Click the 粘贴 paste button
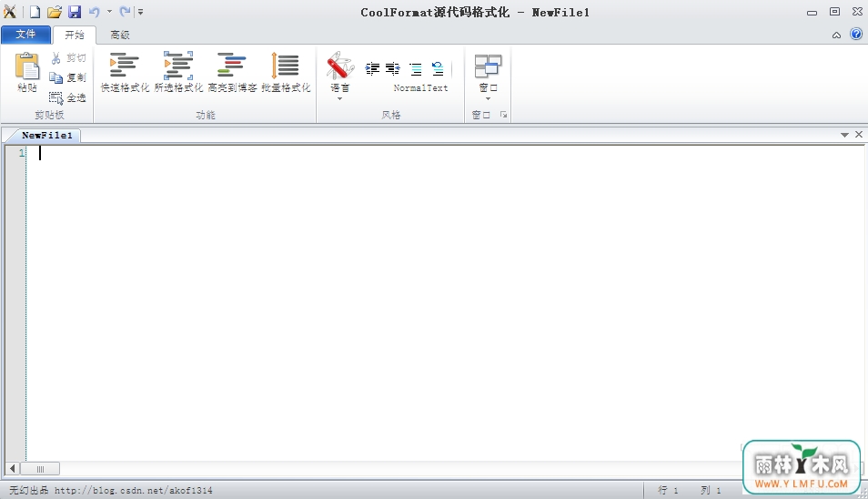868x499 pixels. (27, 72)
